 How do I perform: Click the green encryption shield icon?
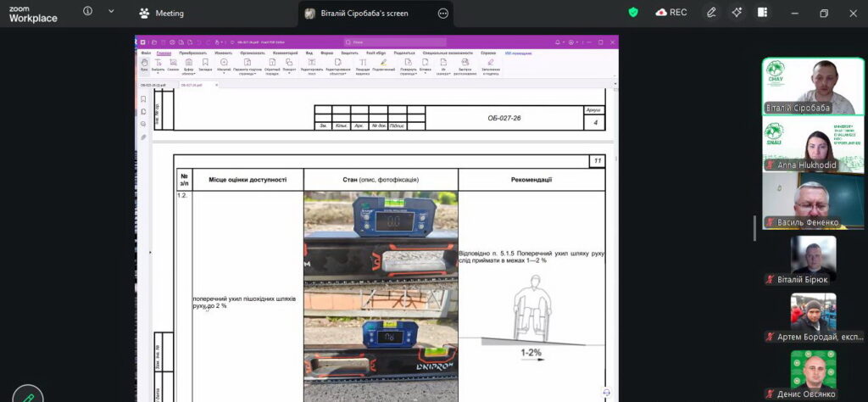[x=633, y=13]
